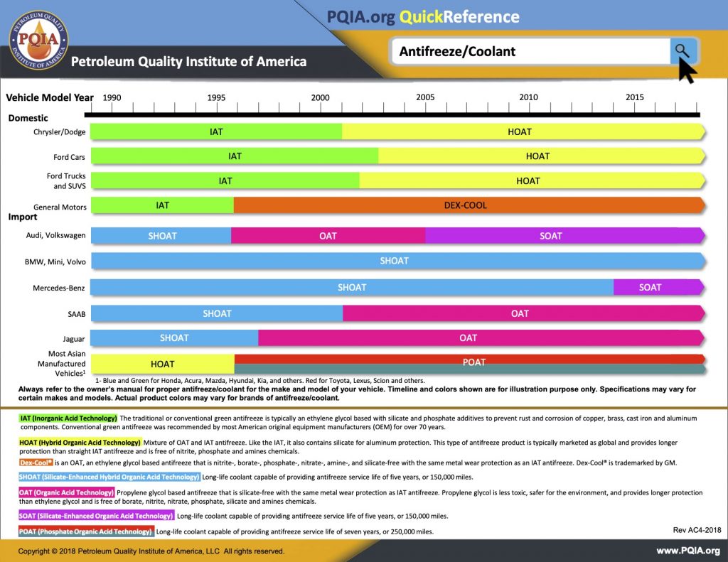
Task: Select the BMW, Mini, Volvo SHOAT bar
Action: (398, 261)
